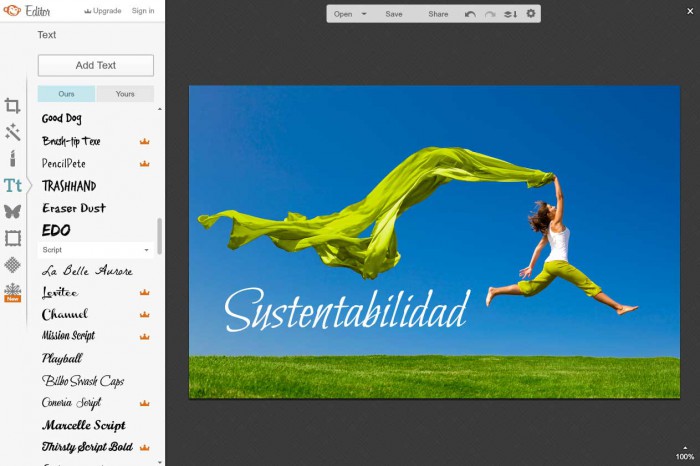Open the Themes snowflake icon
Screen dimensions: 700x466
click(12, 290)
